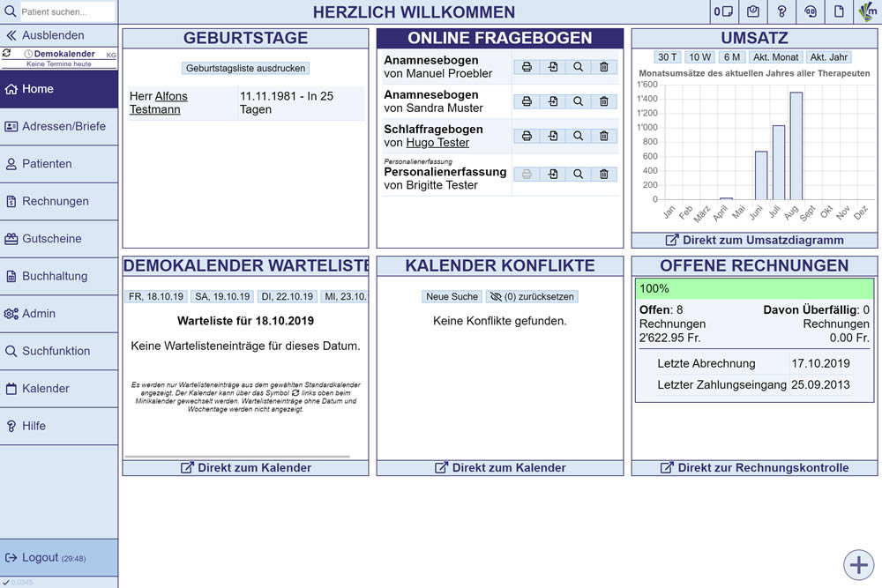Go to Buchhaltung in the sidebar
This screenshot has width=882, height=588.
click(55, 276)
